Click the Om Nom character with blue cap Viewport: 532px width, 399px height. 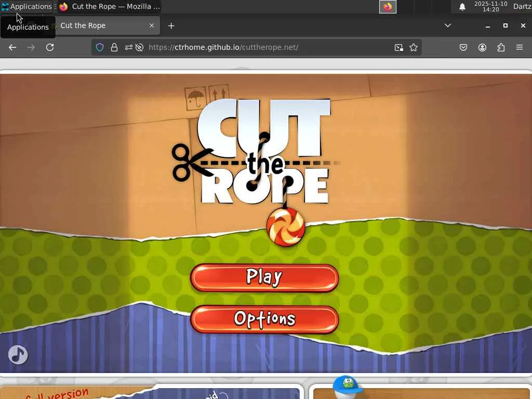tap(347, 387)
